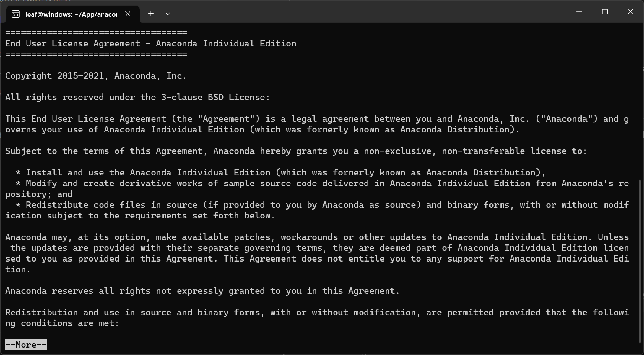The image size is (644, 355).
Task: Close the terminal window
Action: pyautogui.click(x=630, y=12)
